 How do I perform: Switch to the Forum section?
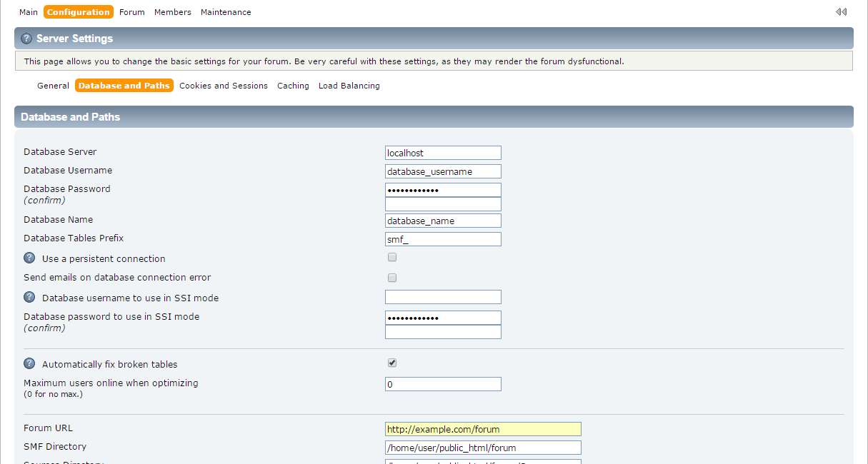point(131,12)
